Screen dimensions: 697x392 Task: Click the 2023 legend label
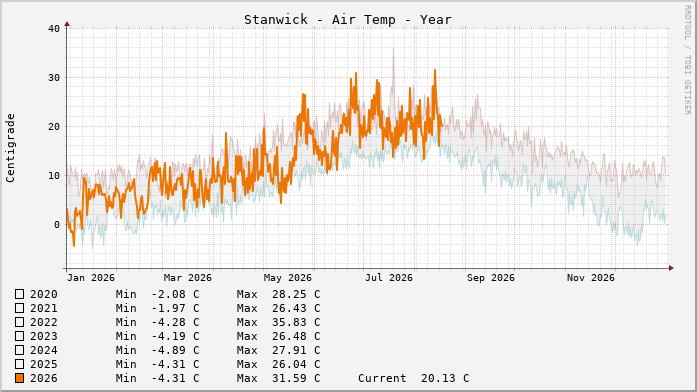click(44, 336)
